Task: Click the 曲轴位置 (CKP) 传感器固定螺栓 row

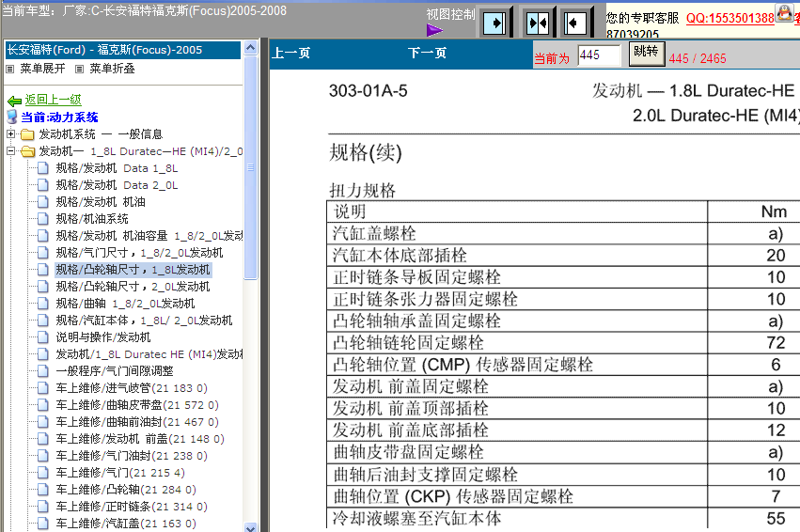Action: (x=563, y=496)
